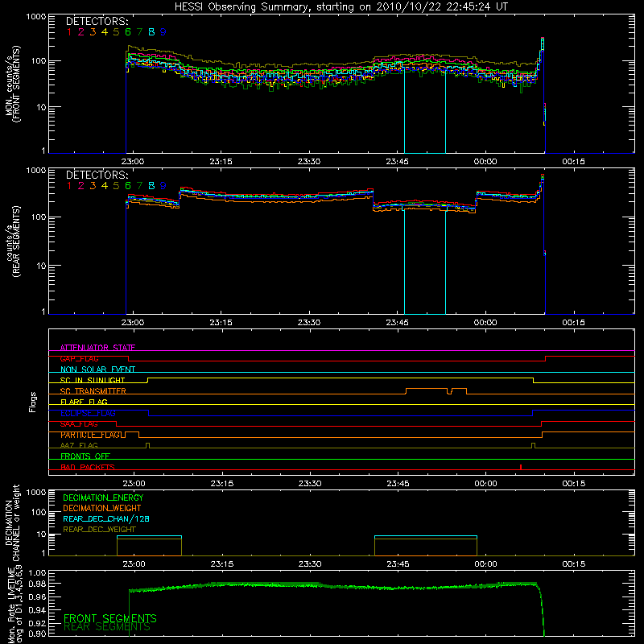Click the SC_TRANSMITTER flag label
This screenshot has height=644, width=644.
(93, 390)
